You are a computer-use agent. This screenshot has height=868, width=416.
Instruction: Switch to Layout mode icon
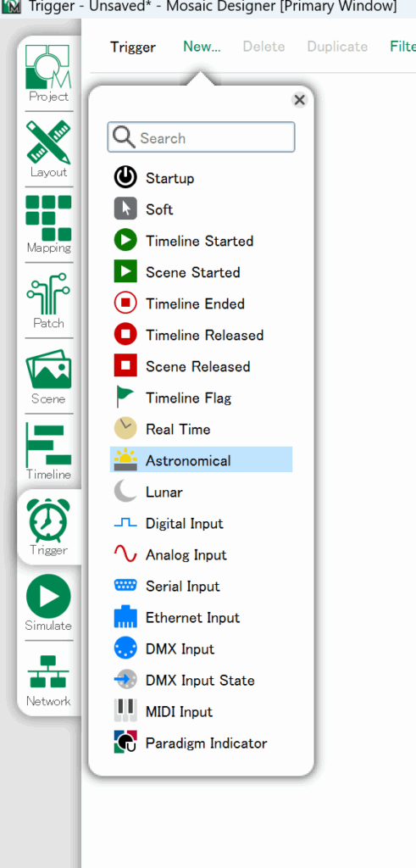coord(48,142)
